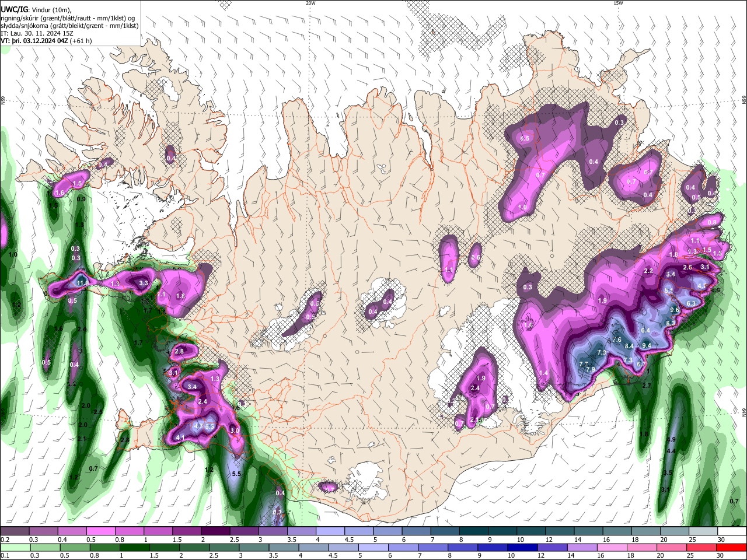Click the 7.7 precipitation value on the map
Screen dimensions: 747x560
click(584, 364)
